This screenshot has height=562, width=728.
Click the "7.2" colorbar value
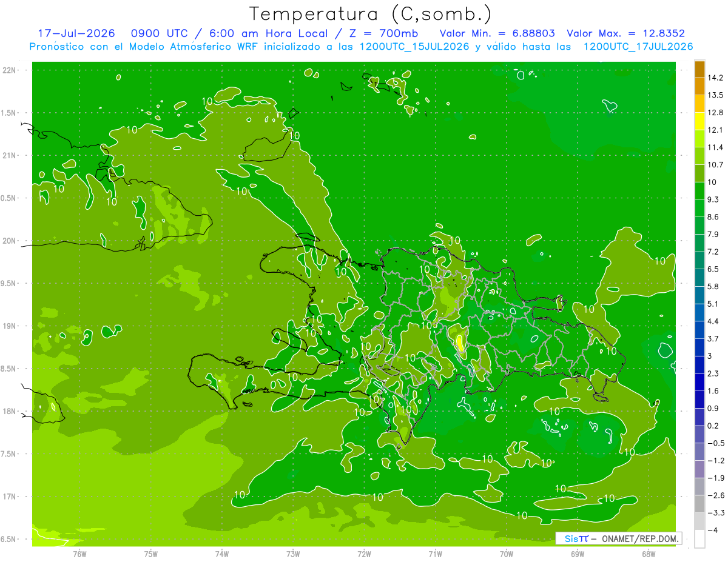pyautogui.click(x=713, y=252)
